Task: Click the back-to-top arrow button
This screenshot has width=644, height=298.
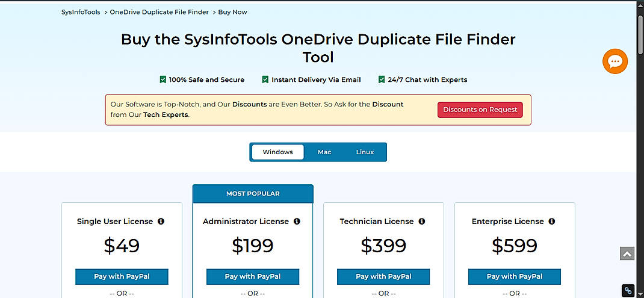Action: pos(627,253)
